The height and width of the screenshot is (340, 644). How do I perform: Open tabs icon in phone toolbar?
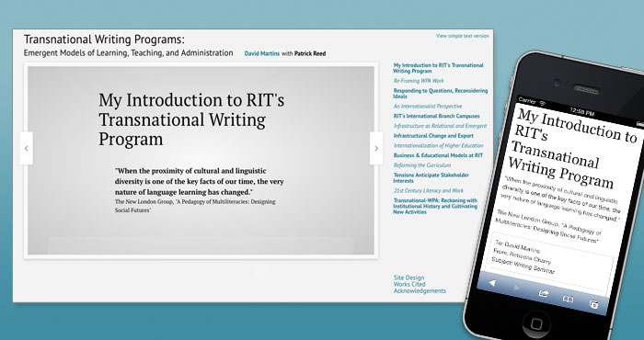tap(593, 304)
